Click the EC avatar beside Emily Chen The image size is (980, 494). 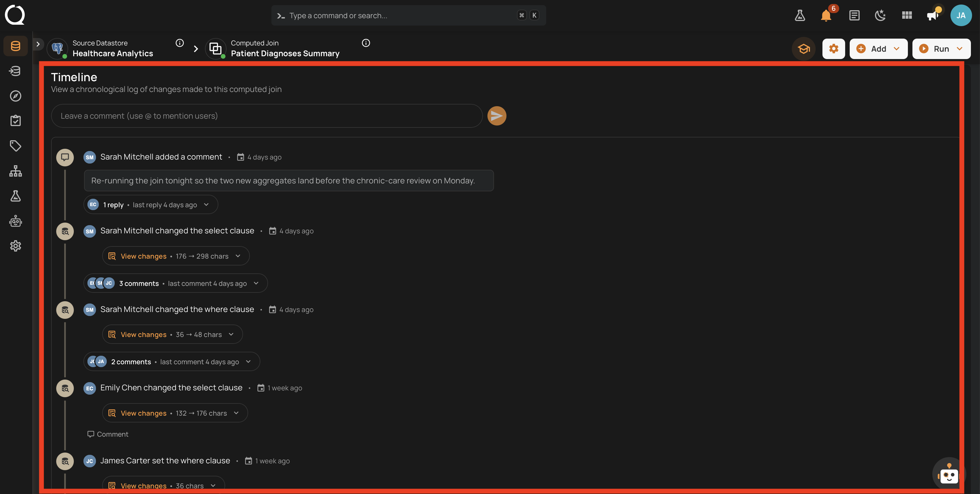click(90, 388)
